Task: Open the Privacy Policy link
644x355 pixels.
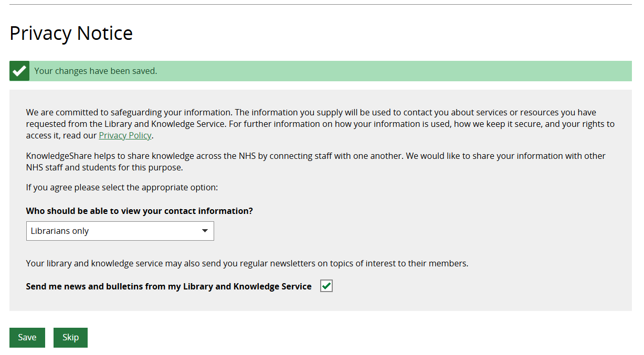Action: (x=125, y=135)
